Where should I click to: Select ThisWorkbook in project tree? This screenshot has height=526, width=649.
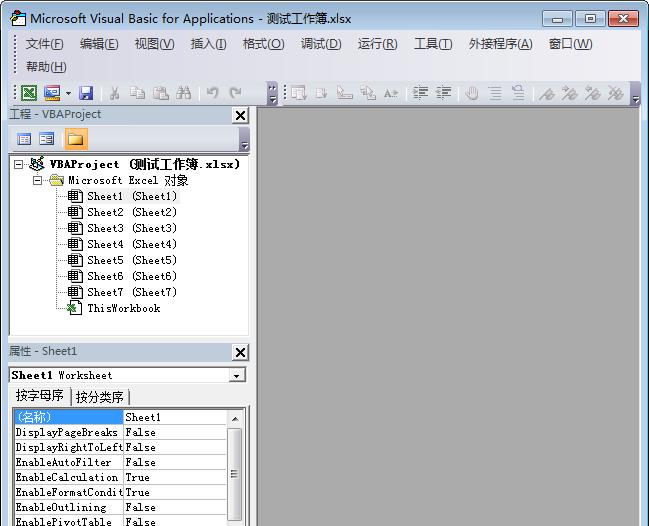(123, 308)
